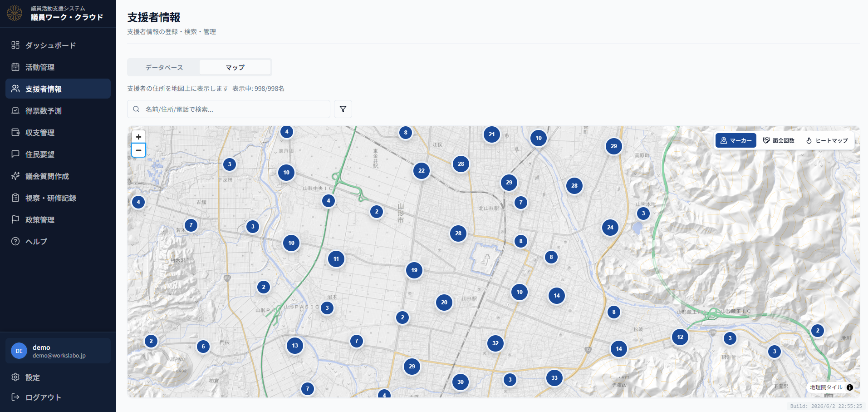Viewport: 868px width, 412px height.
Task: Focus the 名前/住所/電話で検索 search field
Action: (x=229, y=109)
